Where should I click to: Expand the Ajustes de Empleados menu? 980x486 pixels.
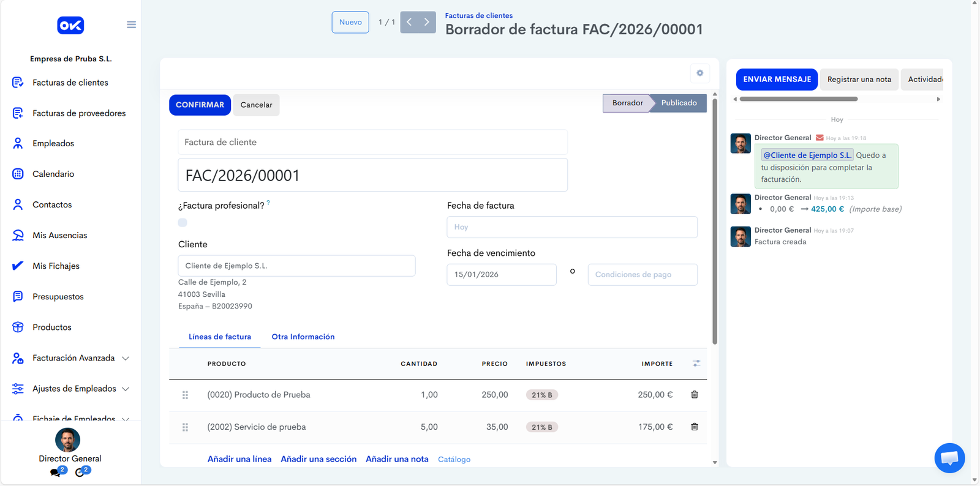[126, 389]
